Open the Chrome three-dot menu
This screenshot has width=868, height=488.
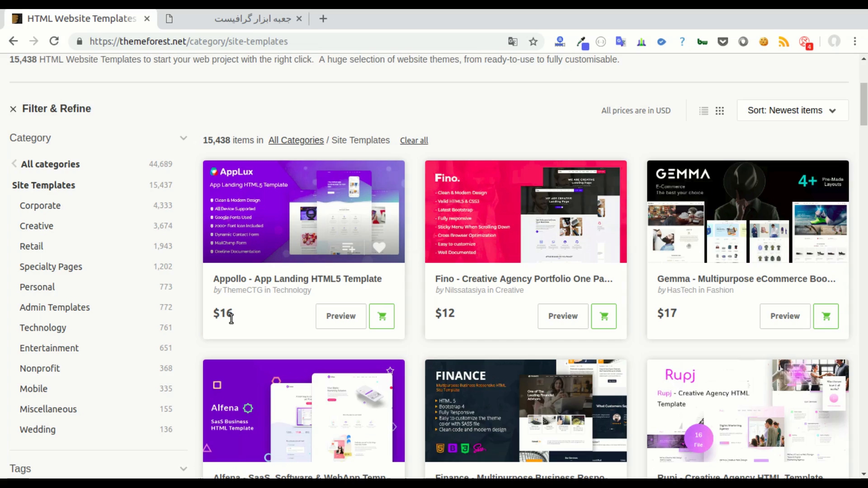855,41
